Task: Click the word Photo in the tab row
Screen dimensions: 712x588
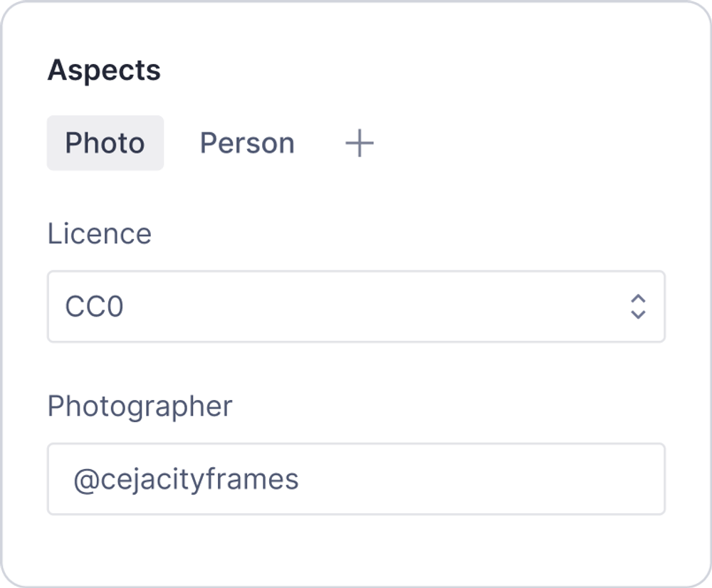Action: click(105, 143)
